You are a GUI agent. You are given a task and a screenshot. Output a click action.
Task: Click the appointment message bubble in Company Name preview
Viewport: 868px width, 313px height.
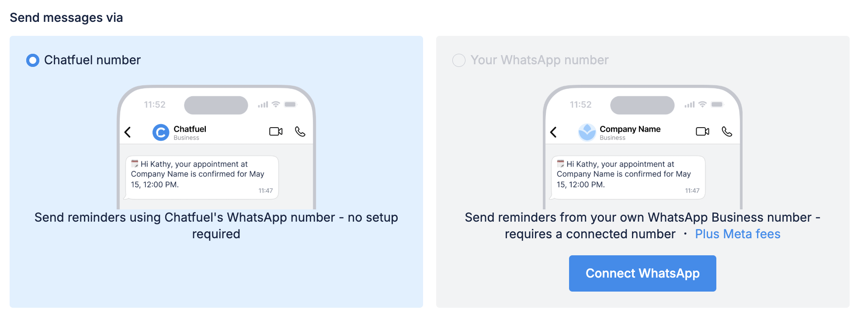tap(628, 177)
